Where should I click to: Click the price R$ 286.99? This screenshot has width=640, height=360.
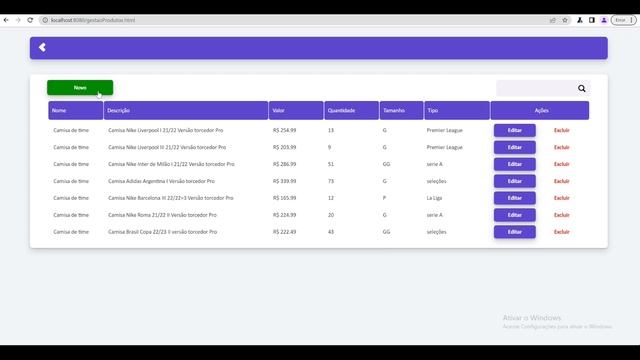click(284, 164)
